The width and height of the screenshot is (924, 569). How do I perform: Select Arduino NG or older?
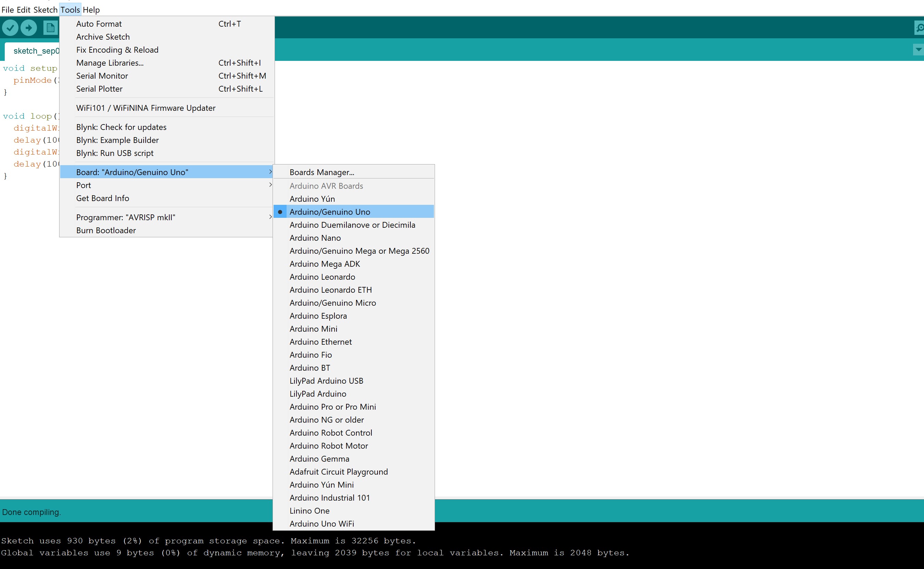[x=353, y=420]
